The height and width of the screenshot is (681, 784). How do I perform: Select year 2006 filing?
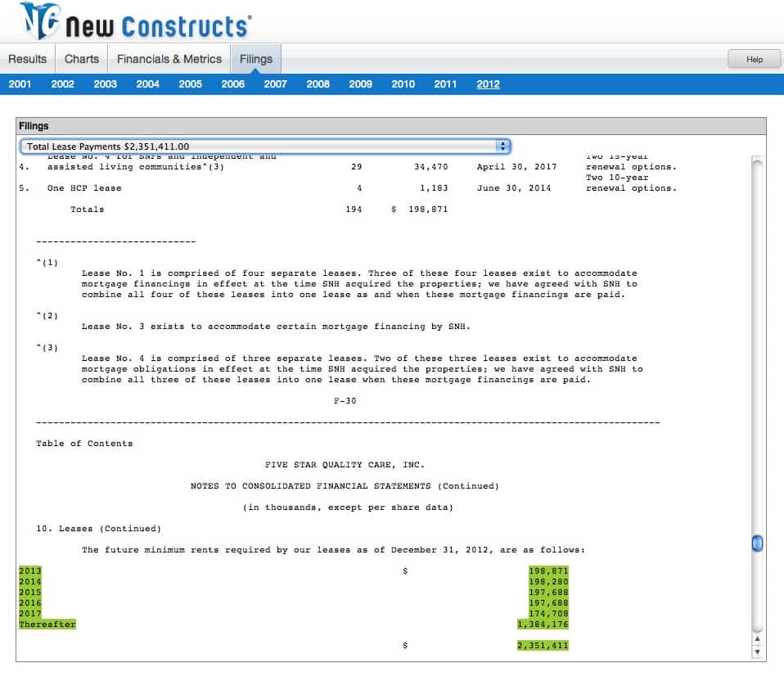click(233, 84)
